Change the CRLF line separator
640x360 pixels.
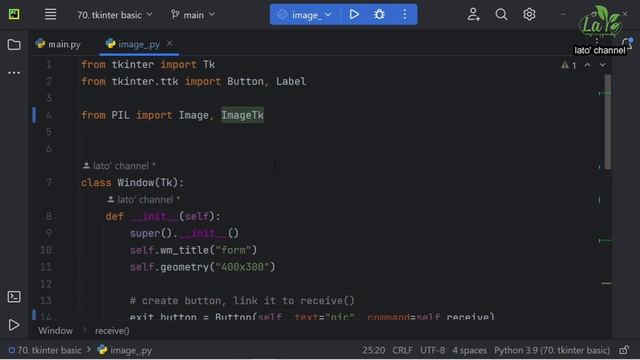click(x=402, y=350)
